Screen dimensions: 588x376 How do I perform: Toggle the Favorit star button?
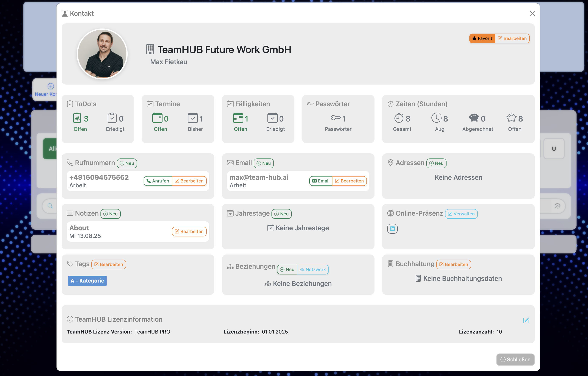(x=482, y=38)
